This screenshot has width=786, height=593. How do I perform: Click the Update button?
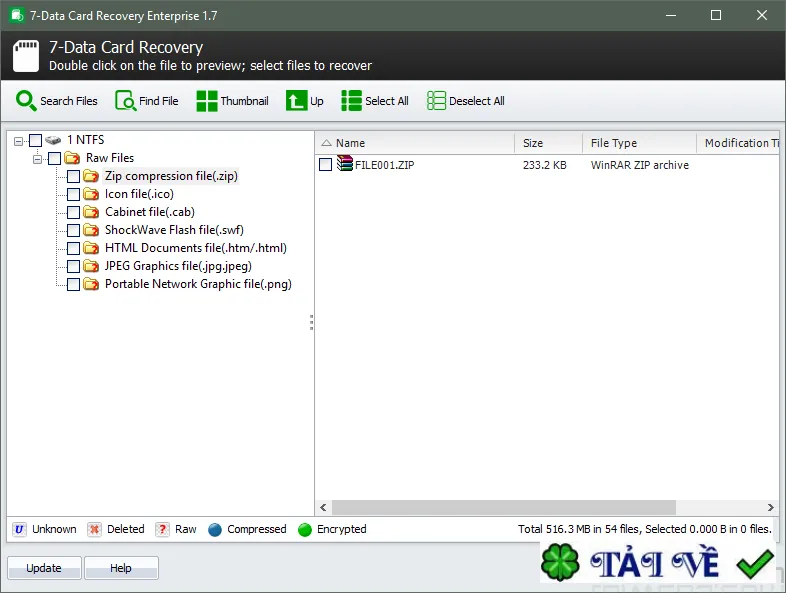[x=44, y=568]
